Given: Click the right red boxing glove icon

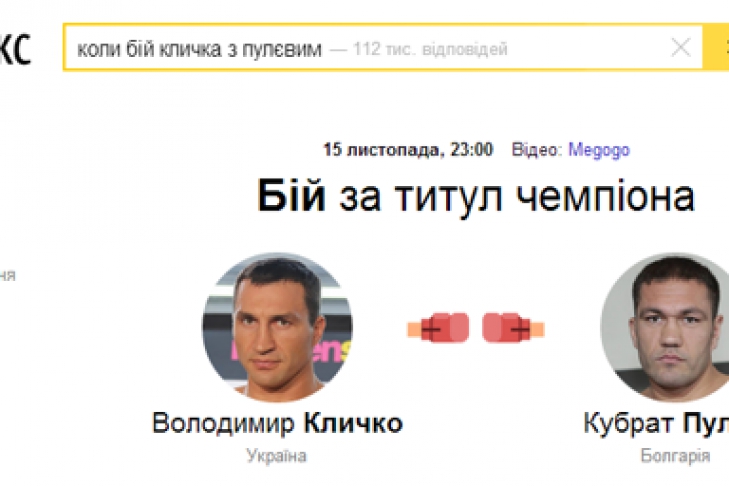Looking at the screenshot, I should click(514, 328).
